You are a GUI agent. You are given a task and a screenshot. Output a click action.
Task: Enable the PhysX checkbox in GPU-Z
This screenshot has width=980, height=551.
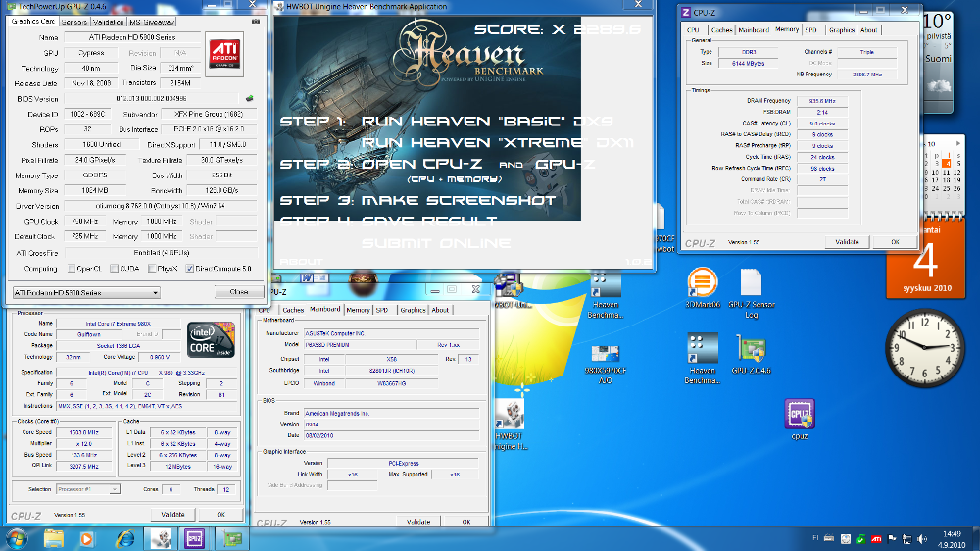(x=152, y=269)
